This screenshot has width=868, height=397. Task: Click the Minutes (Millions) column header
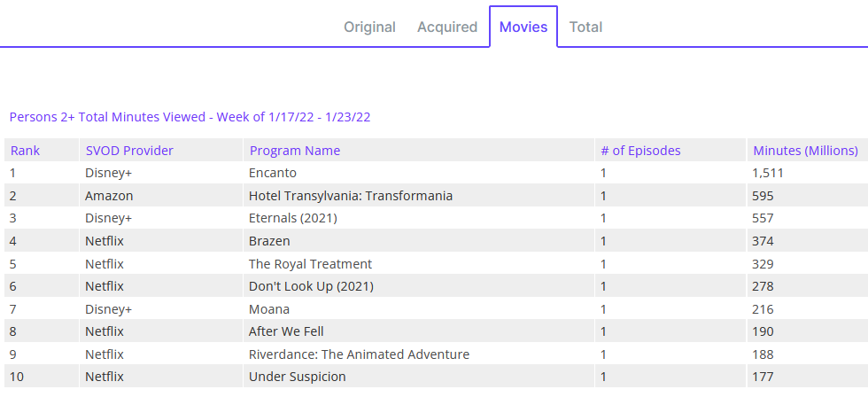pyautogui.click(x=805, y=151)
